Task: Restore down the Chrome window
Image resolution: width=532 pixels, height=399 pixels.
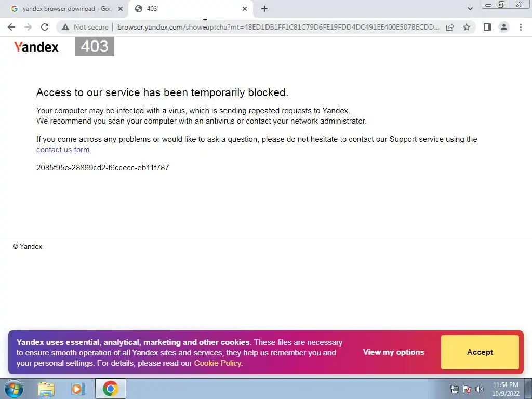Action: (501, 5)
